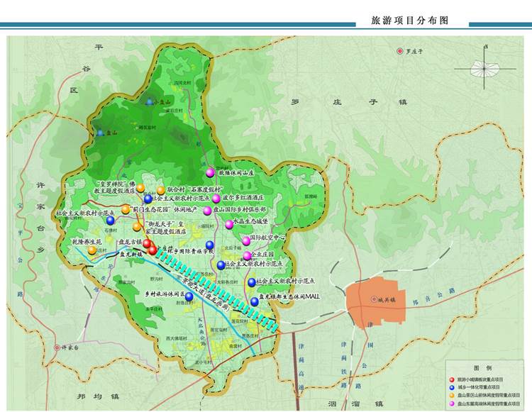Click the 图例 legend heading
The height and width of the screenshot is (412, 532).
482,368
